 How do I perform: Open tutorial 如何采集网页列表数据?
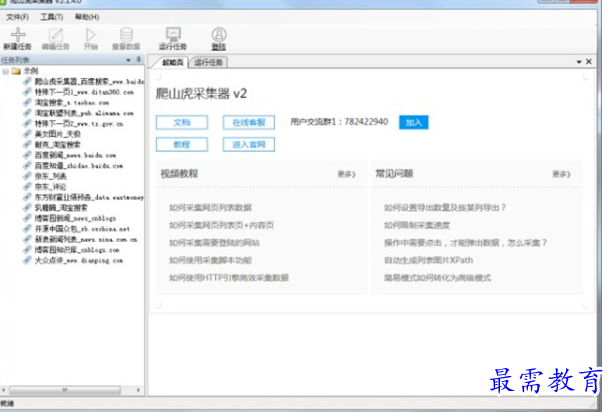[x=210, y=208]
